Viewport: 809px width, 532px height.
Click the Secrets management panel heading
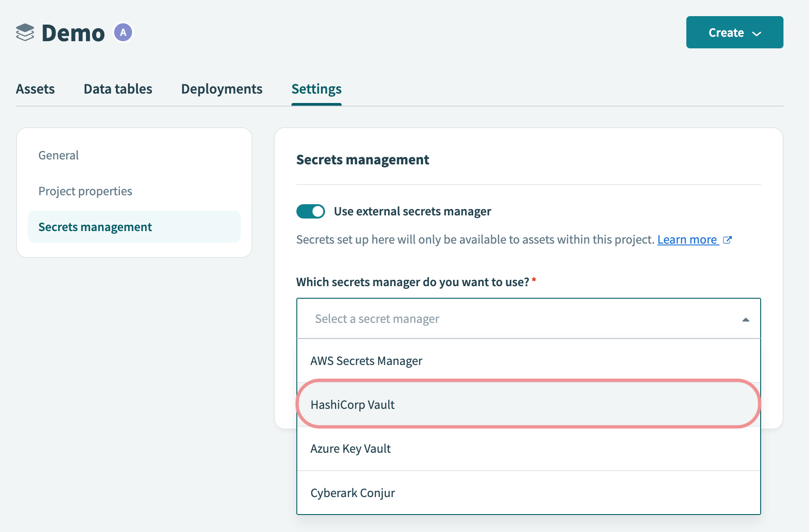[363, 159]
